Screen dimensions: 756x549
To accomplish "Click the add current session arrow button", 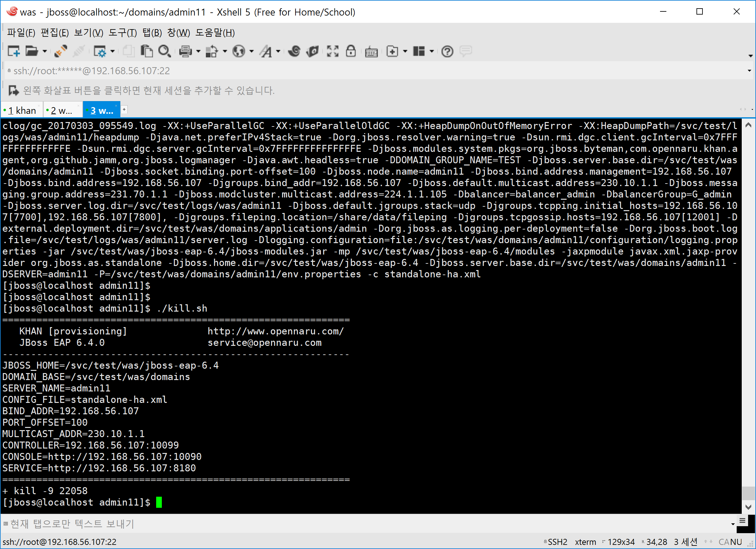I will 14,90.
